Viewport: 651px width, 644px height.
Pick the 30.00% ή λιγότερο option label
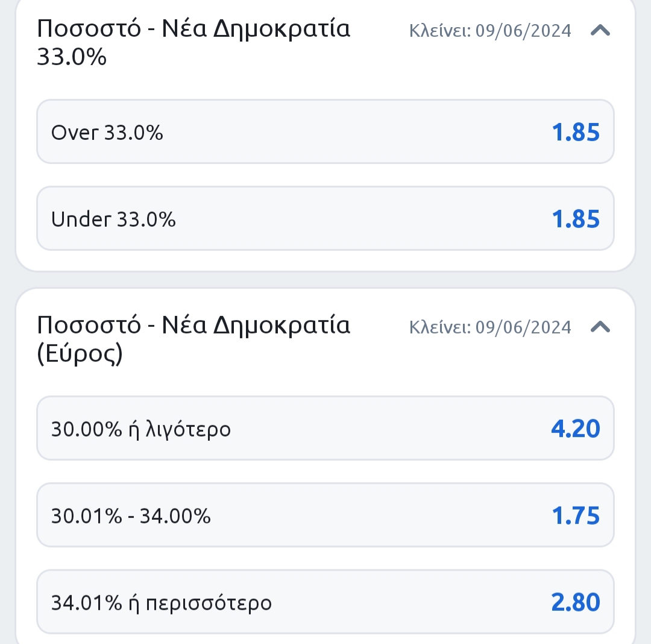click(x=140, y=429)
